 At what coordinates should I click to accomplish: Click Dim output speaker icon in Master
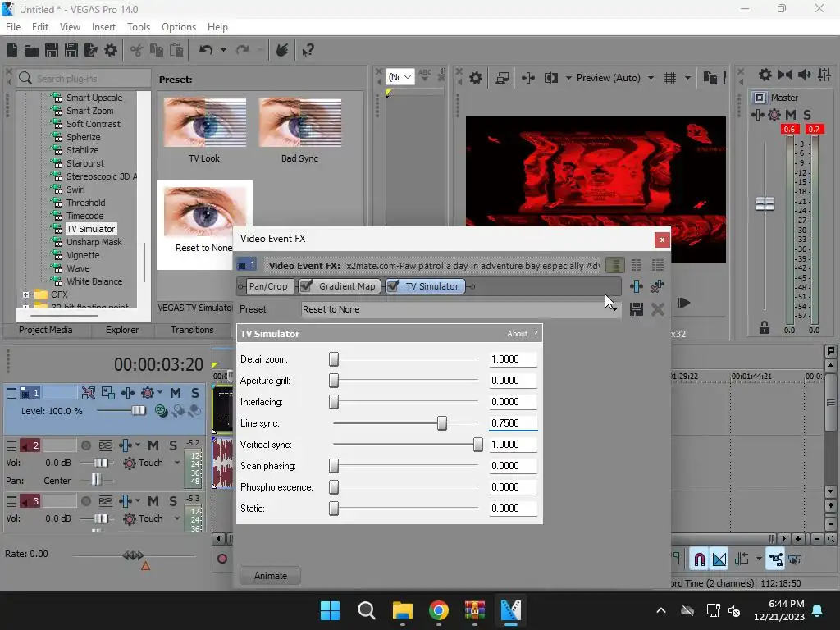point(804,75)
